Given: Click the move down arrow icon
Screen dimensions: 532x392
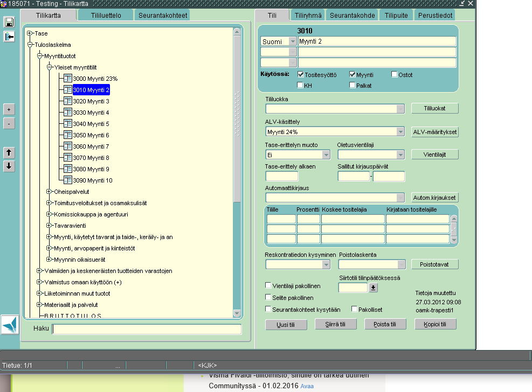Looking at the screenshot, I should (x=9, y=166).
